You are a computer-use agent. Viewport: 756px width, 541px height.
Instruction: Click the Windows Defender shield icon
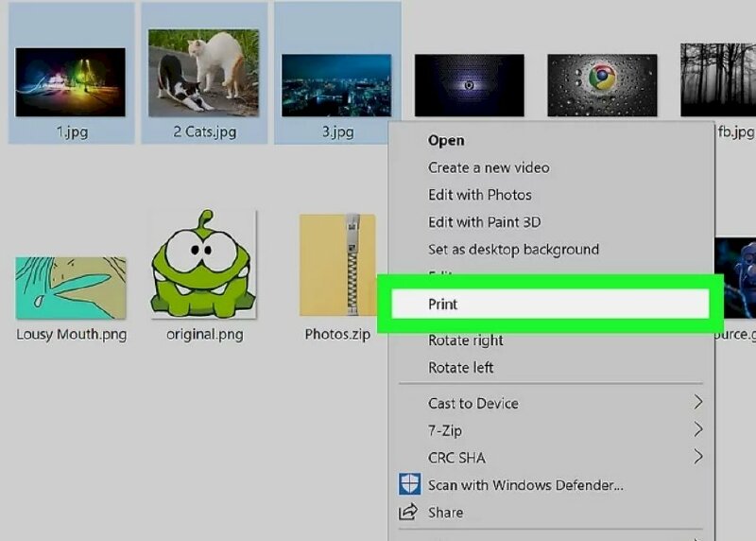click(x=409, y=485)
